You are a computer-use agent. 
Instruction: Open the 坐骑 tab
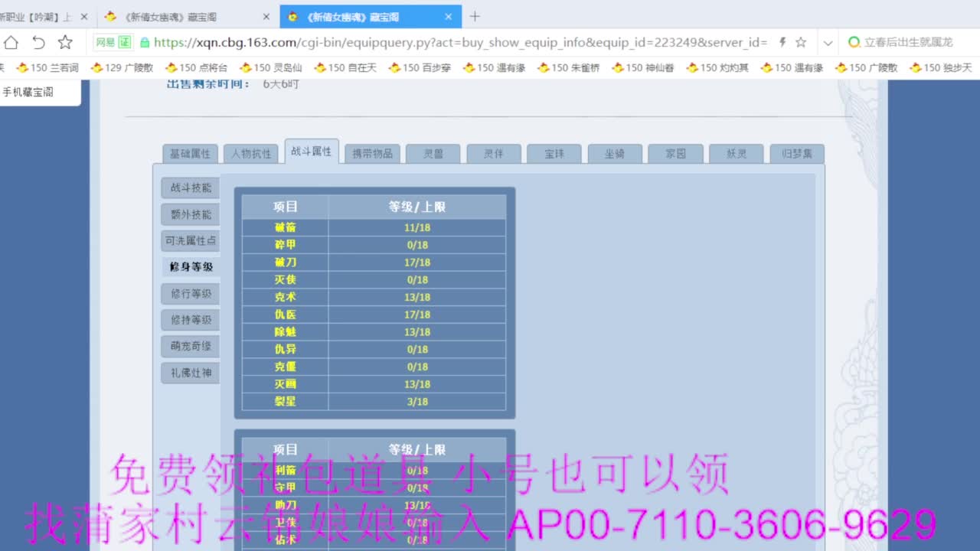pos(615,154)
